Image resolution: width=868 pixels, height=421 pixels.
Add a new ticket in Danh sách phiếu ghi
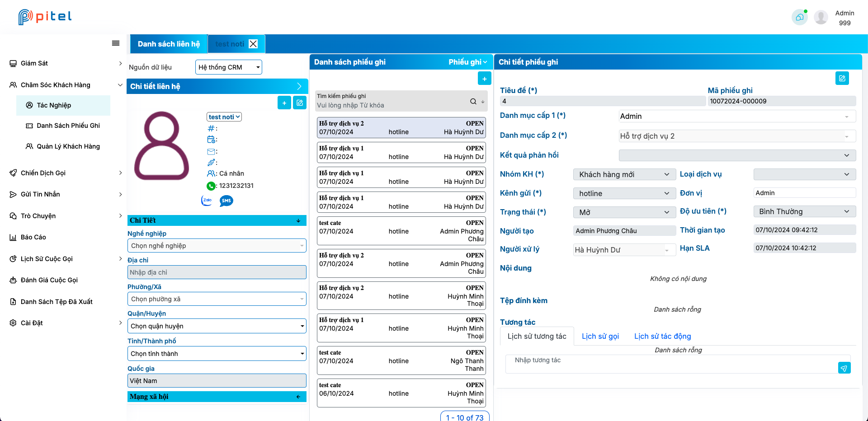tap(485, 79)
